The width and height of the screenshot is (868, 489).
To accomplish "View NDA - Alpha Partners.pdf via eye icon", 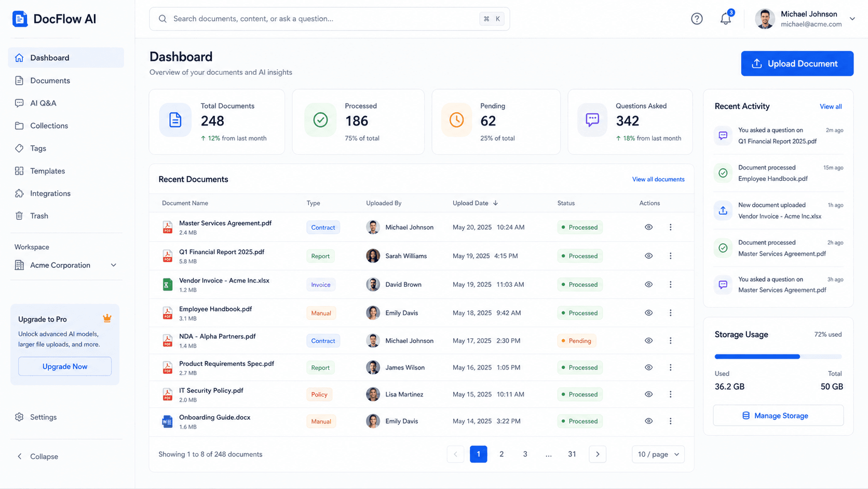I will point(648,341).
